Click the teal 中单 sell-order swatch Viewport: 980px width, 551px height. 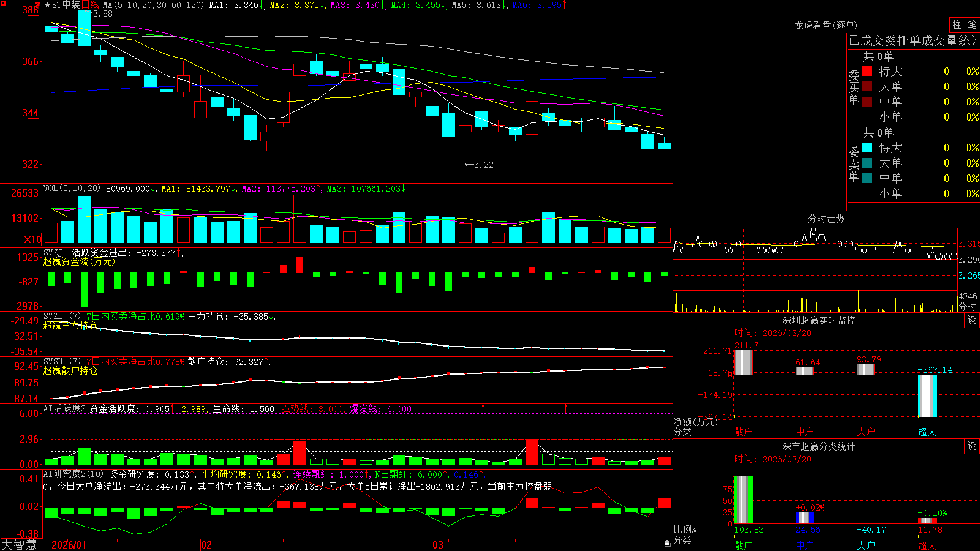pyautogui.click(x=867, y=178)
